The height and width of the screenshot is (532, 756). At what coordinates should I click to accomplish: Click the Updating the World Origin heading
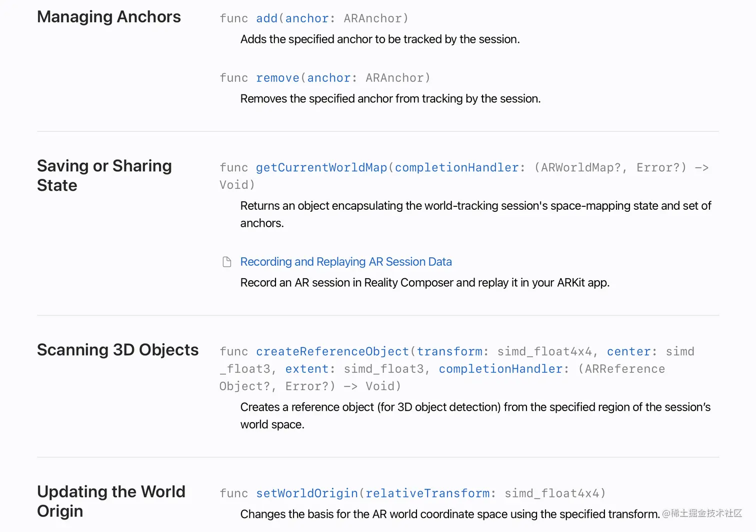tap(111, 501)
